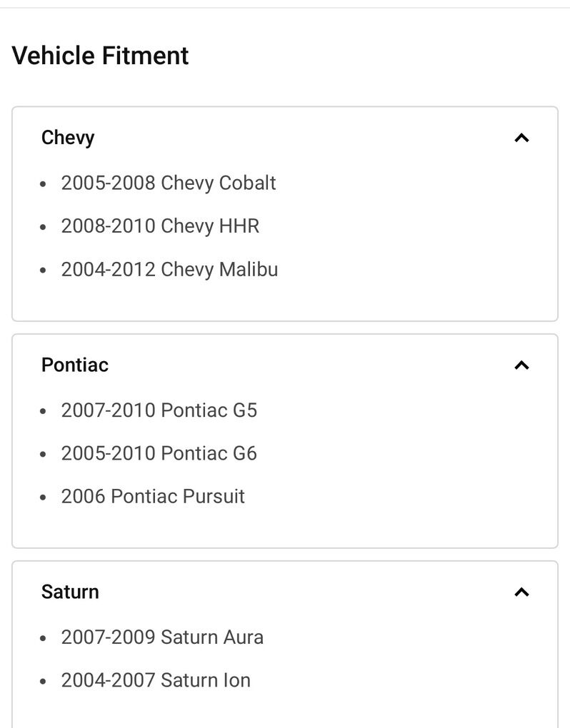Click the bullet beside Pontiac Pursuit

click(x=44, y=497)
